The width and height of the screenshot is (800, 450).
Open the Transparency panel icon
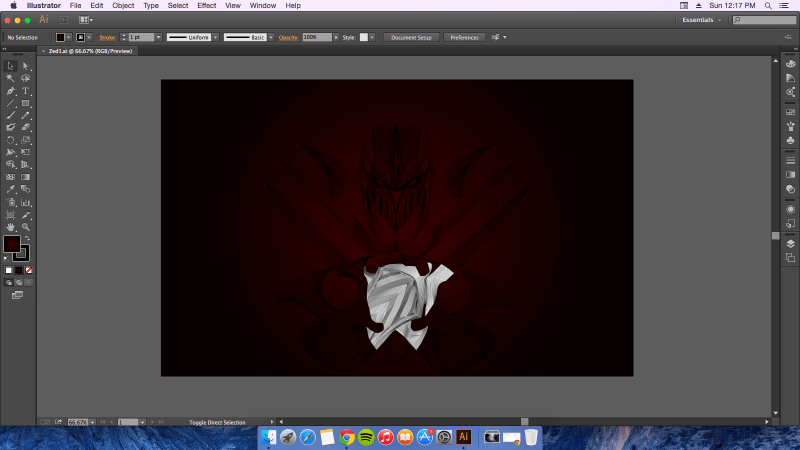point(790,189)
